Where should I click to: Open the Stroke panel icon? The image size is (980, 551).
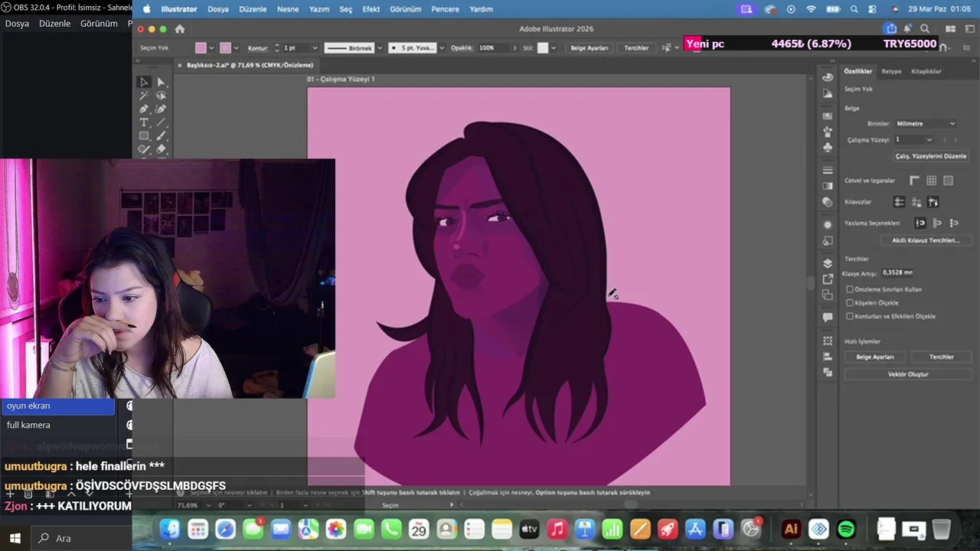coord(828,170)
